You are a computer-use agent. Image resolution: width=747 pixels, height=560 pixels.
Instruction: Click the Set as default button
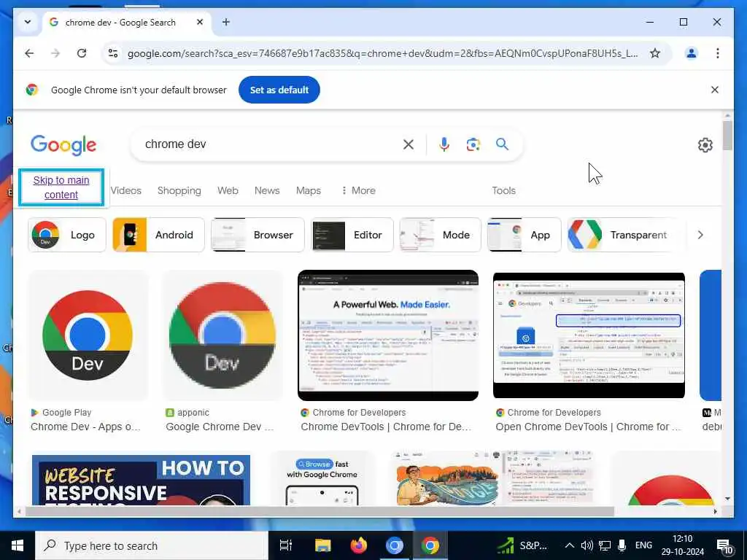[x=279, y=90]
